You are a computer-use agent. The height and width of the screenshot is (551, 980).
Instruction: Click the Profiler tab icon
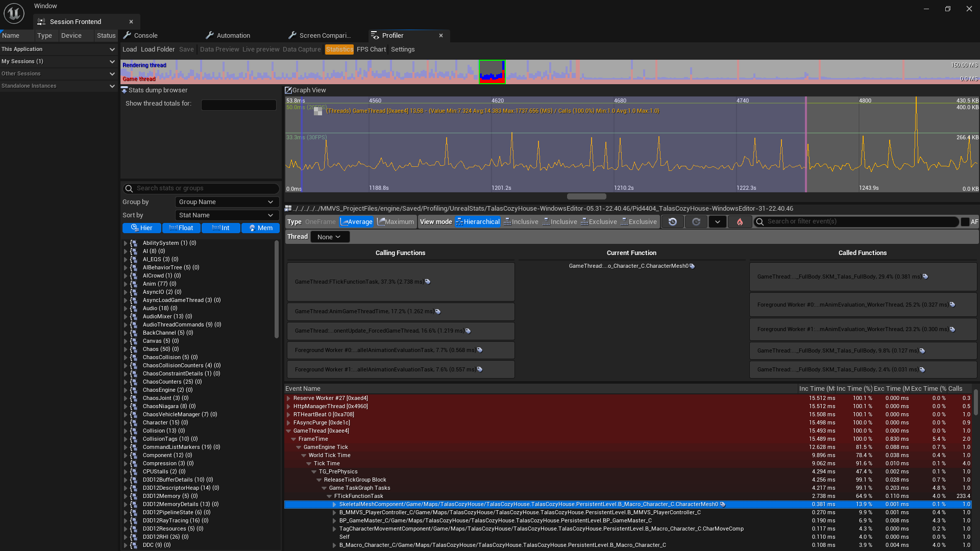(x=375, y=35)
